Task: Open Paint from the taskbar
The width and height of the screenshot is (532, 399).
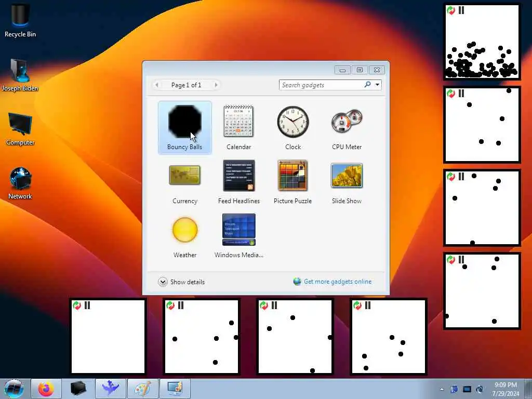Action: pos(142,389)
